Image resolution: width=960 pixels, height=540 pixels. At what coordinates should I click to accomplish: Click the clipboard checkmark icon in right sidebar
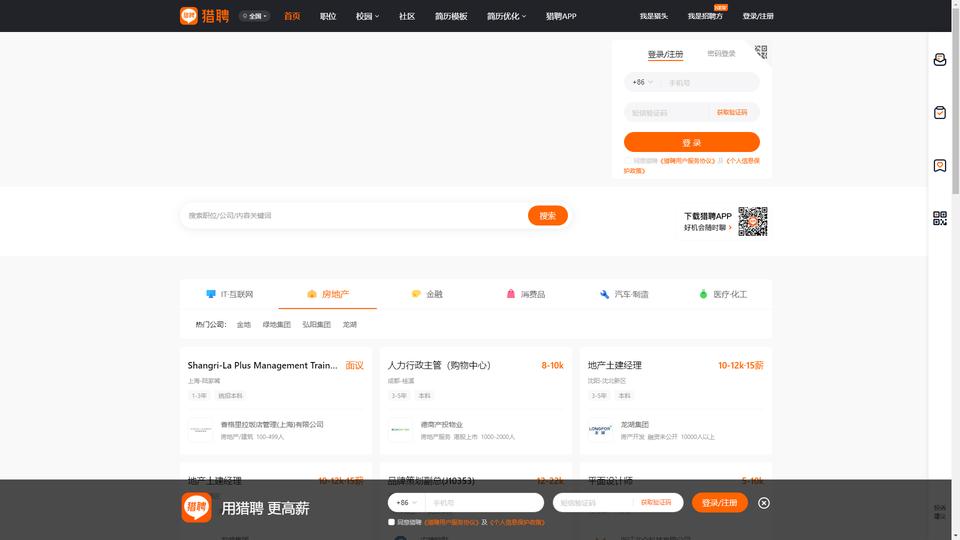tap(940, 113)
